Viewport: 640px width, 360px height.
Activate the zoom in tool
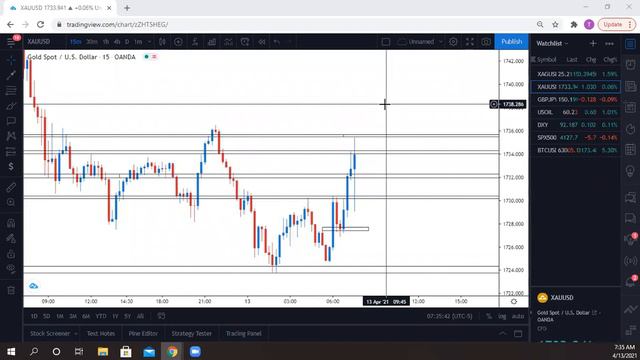pyautogui.click(x=11, y=202)
